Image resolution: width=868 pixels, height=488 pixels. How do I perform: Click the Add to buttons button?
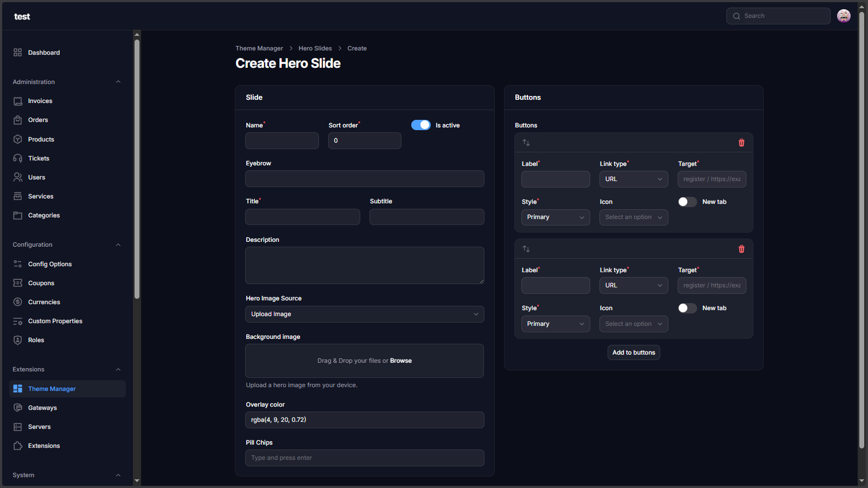pos(634,352)
